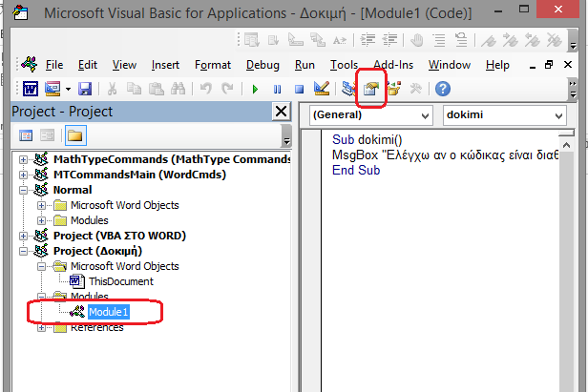Expand the MathTypeCommands project node
This screenshot has height=392, width=588.
(x=23, y=159)
